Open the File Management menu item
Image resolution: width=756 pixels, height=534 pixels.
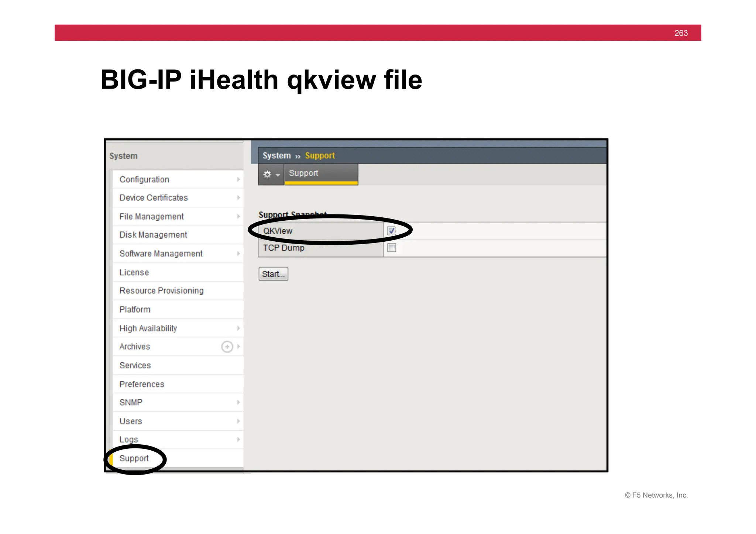coord(178,217)
